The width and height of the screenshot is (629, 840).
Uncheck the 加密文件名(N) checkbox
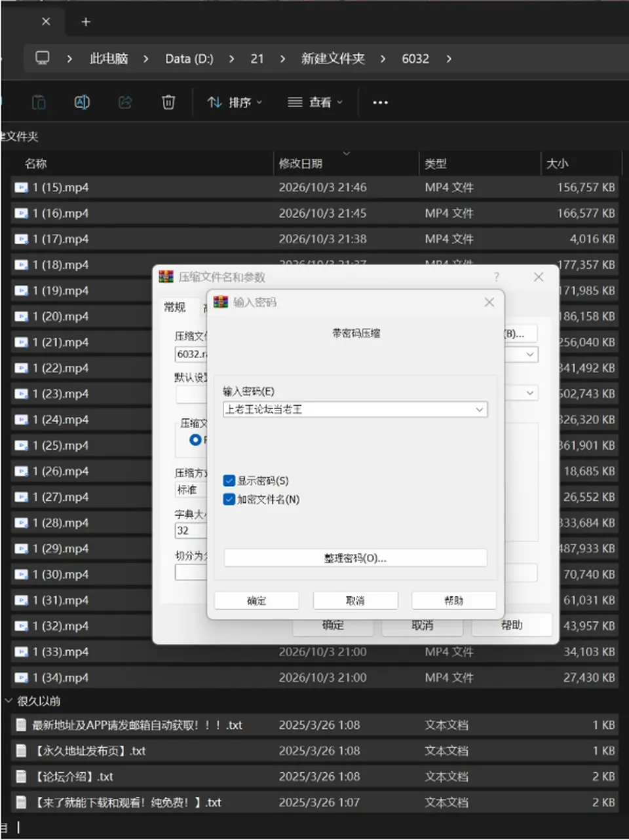(x=229, y=499)
